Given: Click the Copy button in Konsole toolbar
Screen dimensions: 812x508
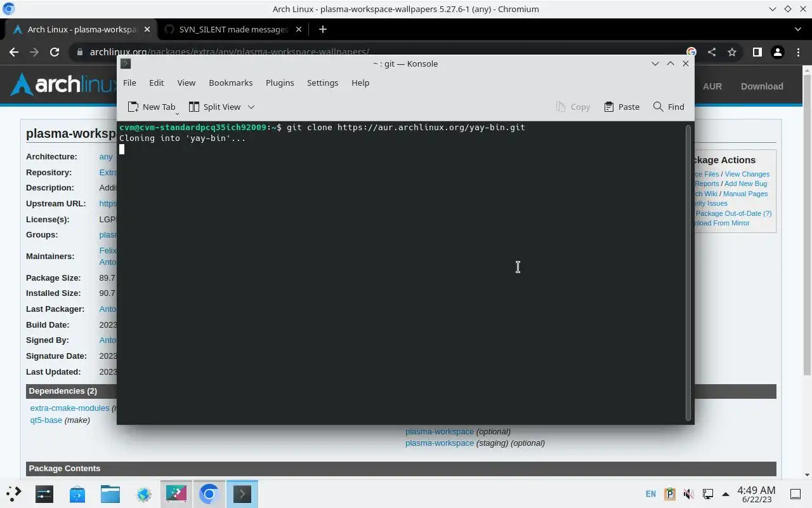Looking at the screenshot, I should pyautogui.click(x=573, y=107).
